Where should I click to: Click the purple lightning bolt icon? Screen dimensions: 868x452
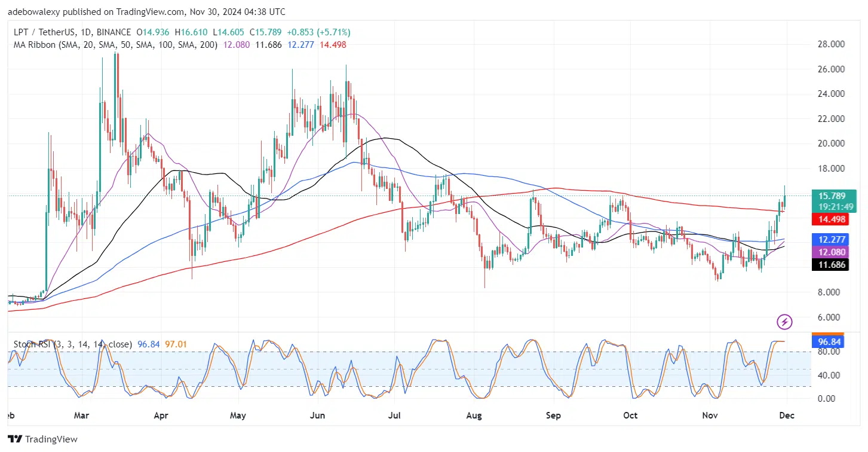point(784,322)
